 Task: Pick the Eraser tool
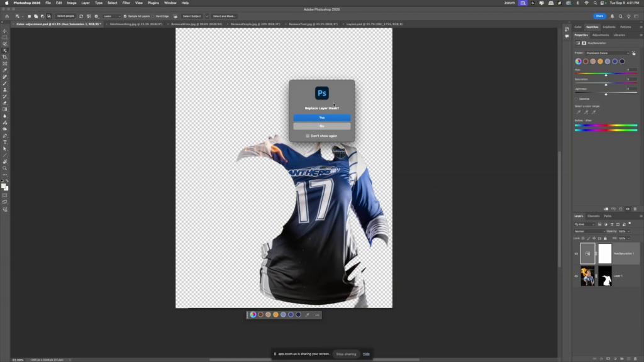[5, 102]
